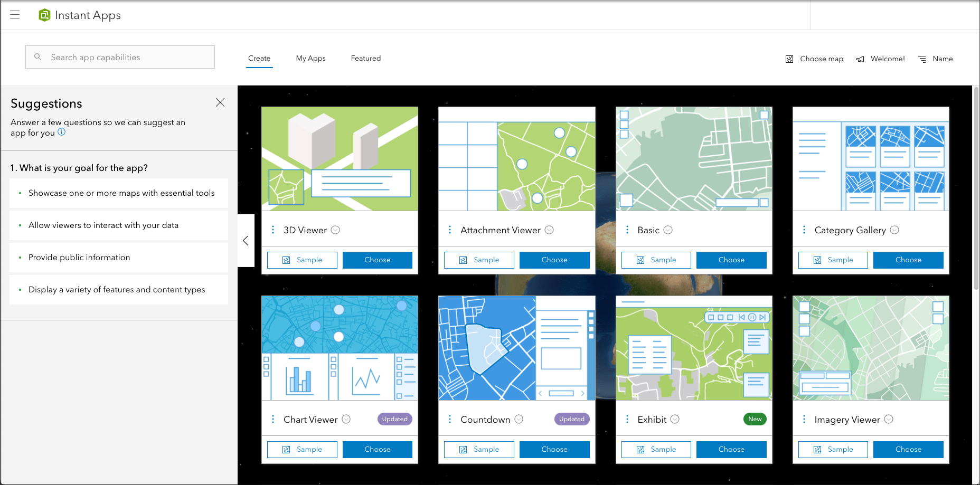Open the hamburger navigation menu
Screen dimensions: 980x485
pos(15,15)
